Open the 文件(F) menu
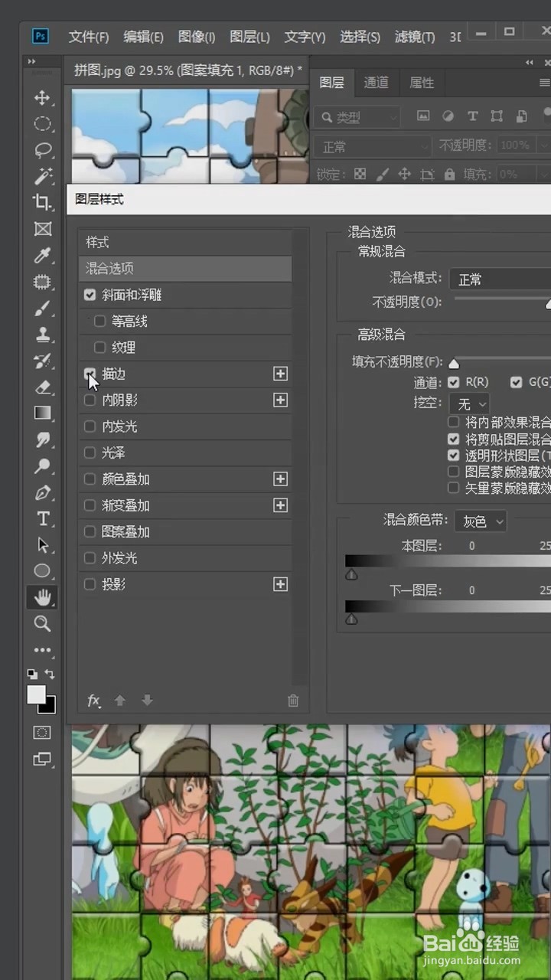Viewport: 551px width, 980px height. (89, 37)
